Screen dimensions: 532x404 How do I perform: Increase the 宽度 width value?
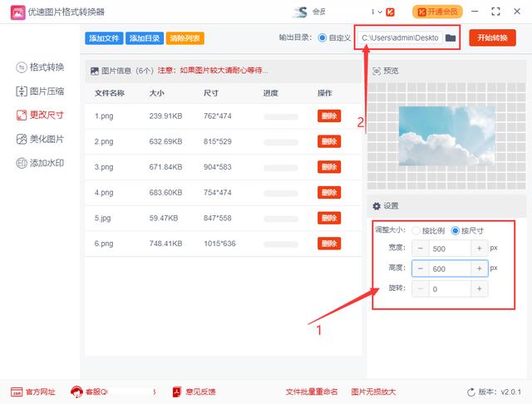[x=479, y=249]
